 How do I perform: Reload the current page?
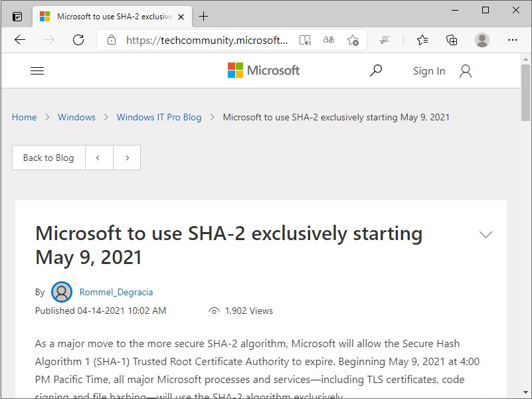[x=78, y=40]
